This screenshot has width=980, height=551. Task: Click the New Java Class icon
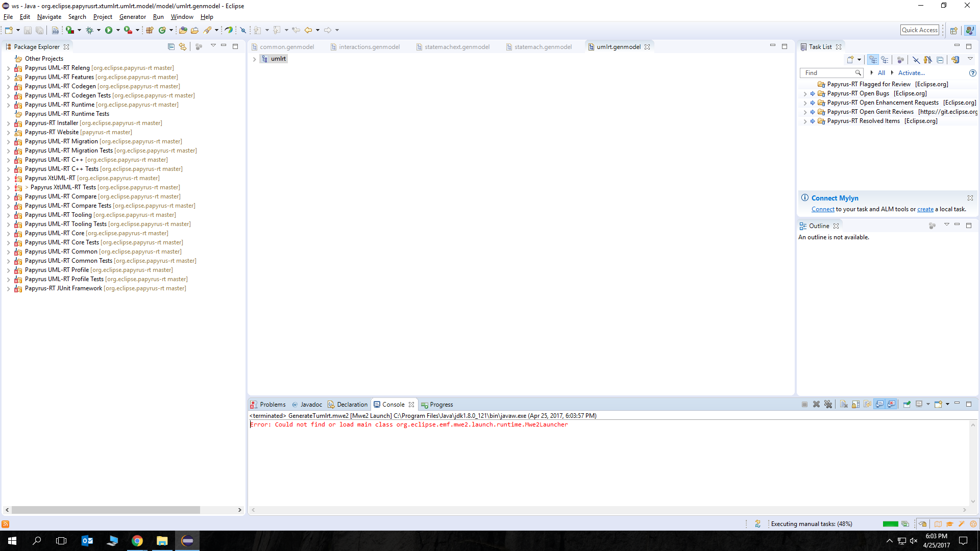[162, 30]
